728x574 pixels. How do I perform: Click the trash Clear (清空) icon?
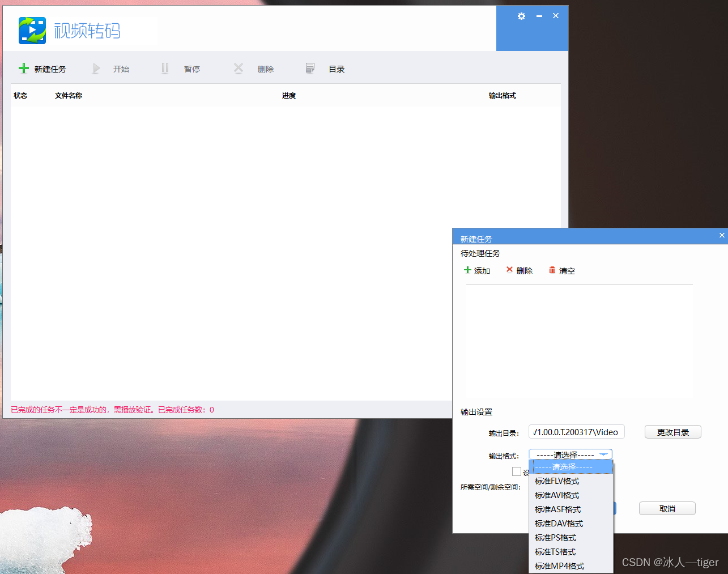pyautogui.click(x=552, y=270)
